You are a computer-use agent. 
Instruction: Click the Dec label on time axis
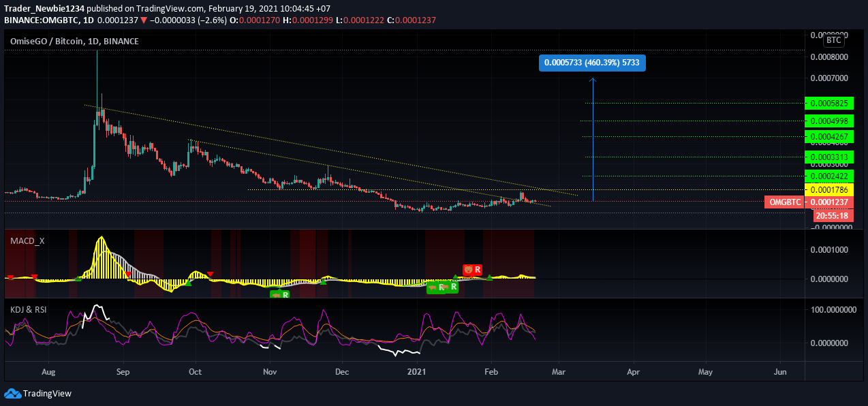[x=342, y=372]
